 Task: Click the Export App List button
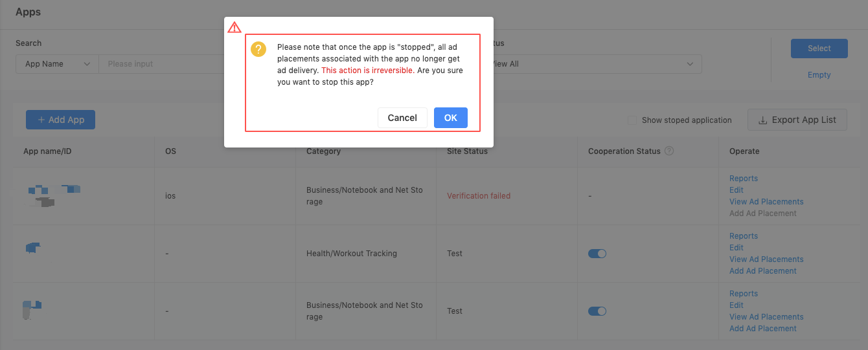[797, 120]
